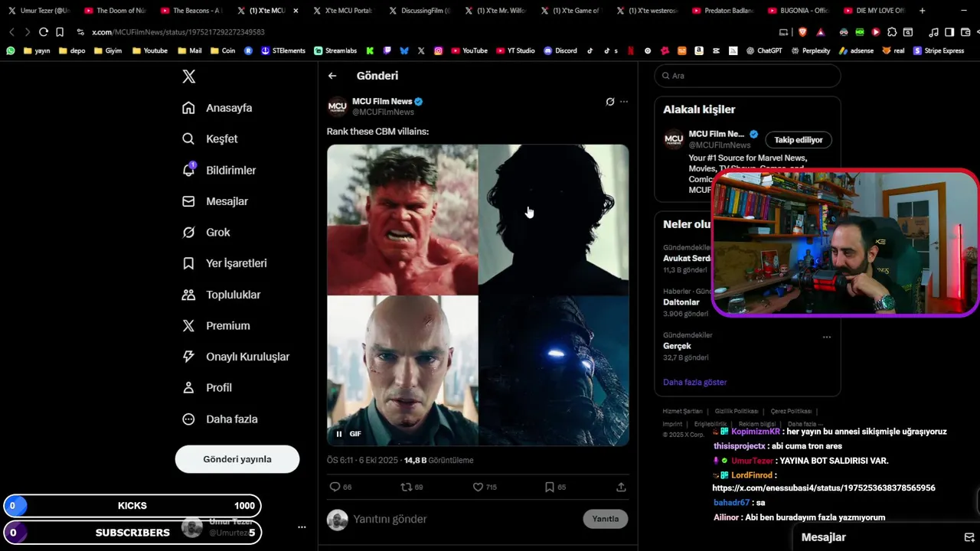The width and height of the screenshot is (980, 551).
Task: Click the Ara search field
Action: pyautogui.click(x=747, y=76)
